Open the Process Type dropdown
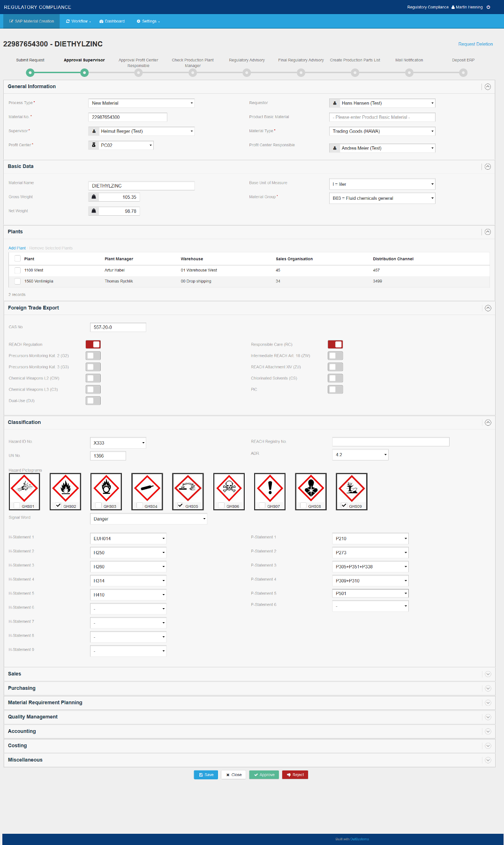504x845 pixels. (x=142, y=103)
